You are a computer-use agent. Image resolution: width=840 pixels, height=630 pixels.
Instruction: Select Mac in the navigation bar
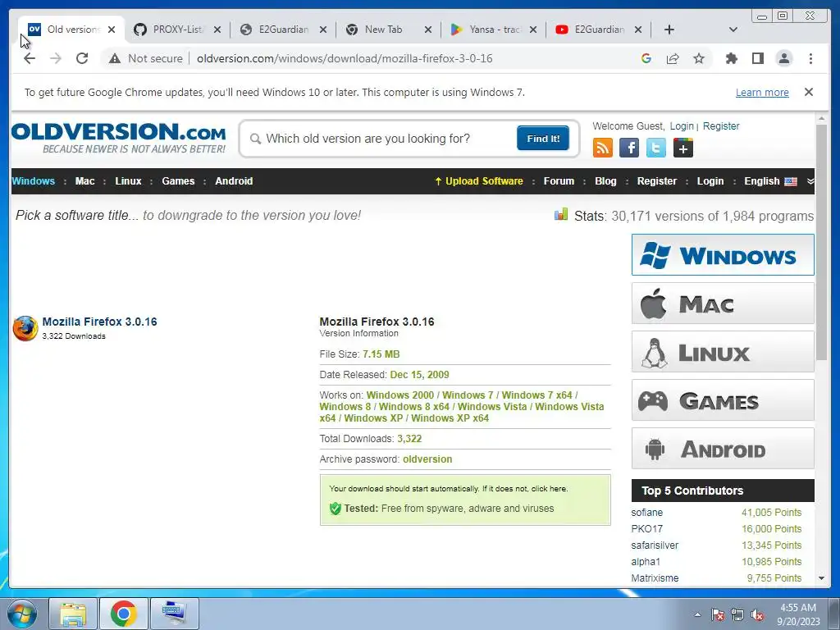pos(84,181)
